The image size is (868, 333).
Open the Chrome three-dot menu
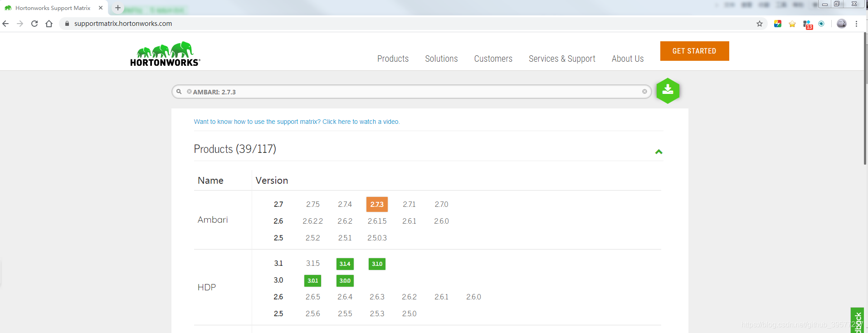coord(856,24)
